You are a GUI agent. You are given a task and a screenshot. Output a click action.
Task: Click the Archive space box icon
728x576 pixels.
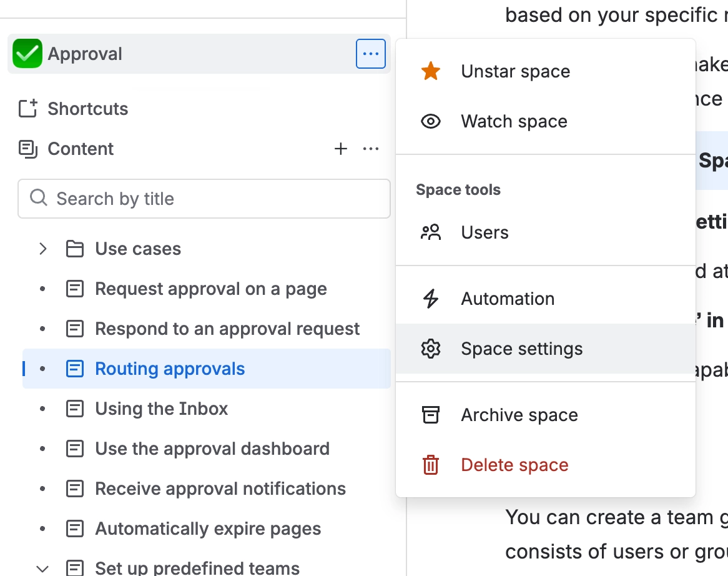[431, 415]
